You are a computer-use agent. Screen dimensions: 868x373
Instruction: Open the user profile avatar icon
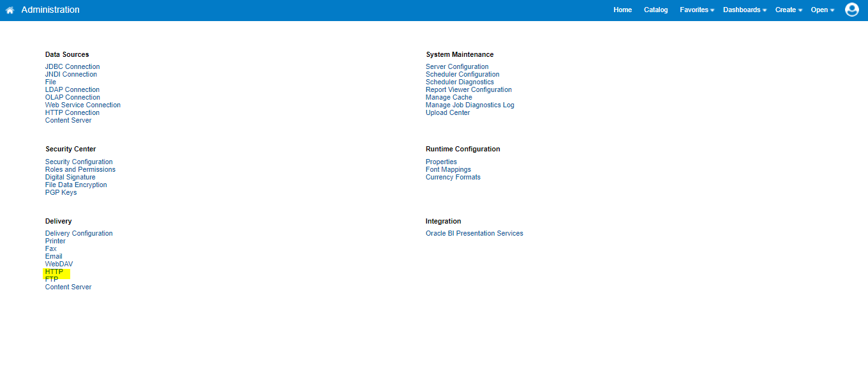tap(851, 10)
